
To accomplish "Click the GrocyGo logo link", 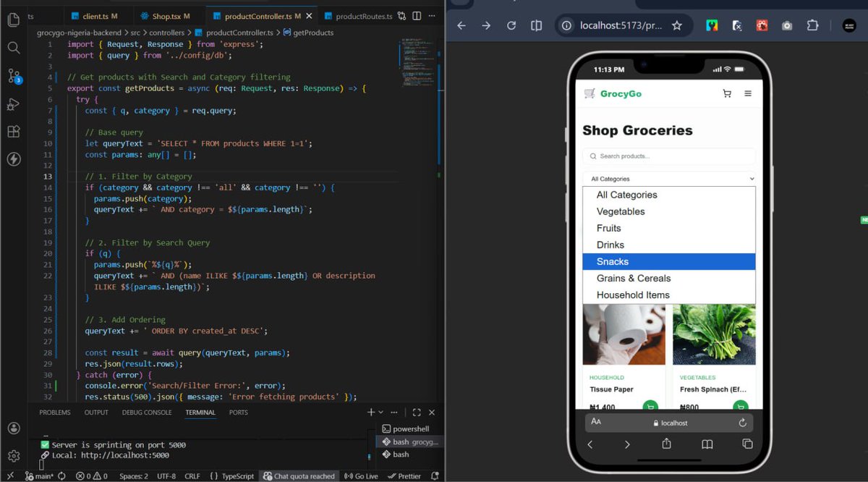I will (613, 93).
